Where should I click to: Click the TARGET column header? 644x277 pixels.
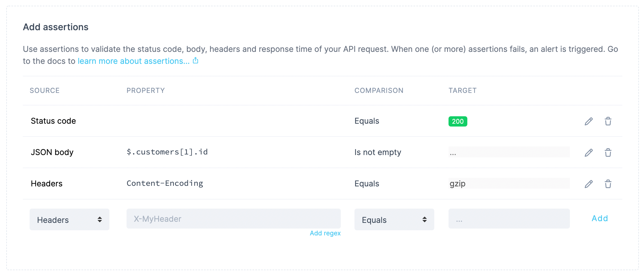(462, 90)
